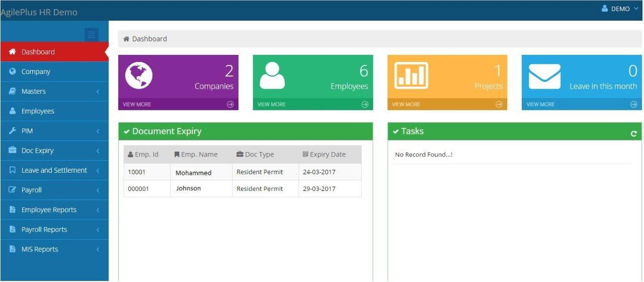Screen dimensions: 644x282
Task: Click the globe icon on Companies card
Action: [138, 76]
